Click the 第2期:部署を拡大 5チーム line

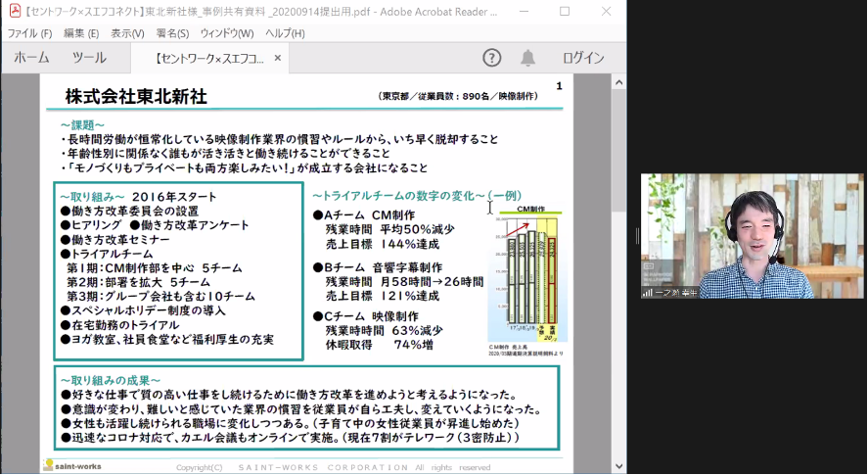coord(138,282)
